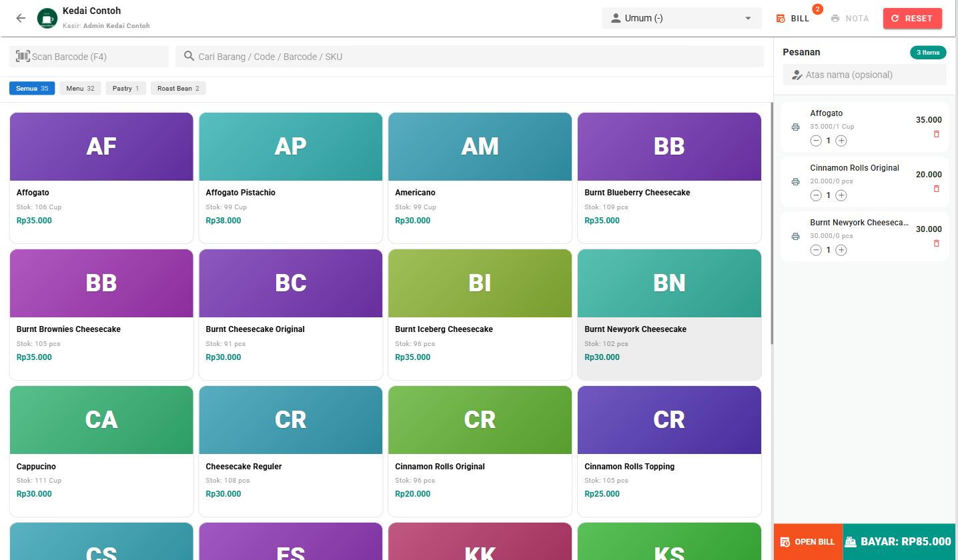Add Burnt Blueberry Cheesecake product

(x=669, y=178)
